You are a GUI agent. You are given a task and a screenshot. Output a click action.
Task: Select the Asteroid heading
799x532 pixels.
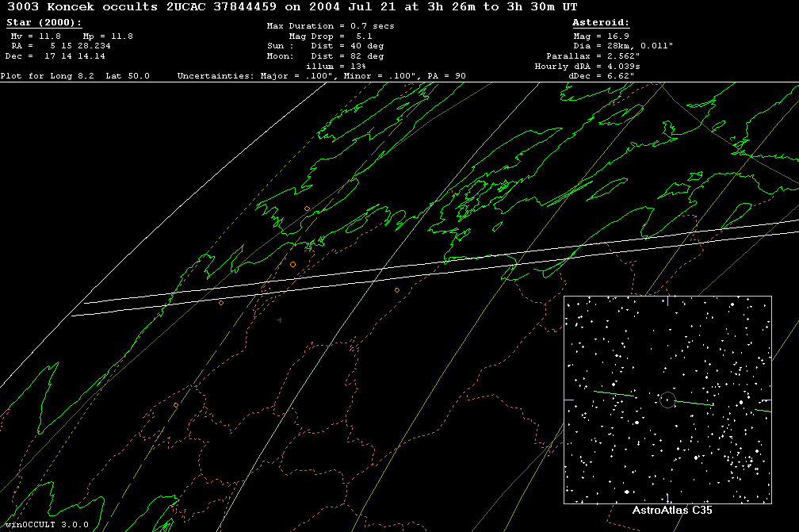click(x=600, y=23)
